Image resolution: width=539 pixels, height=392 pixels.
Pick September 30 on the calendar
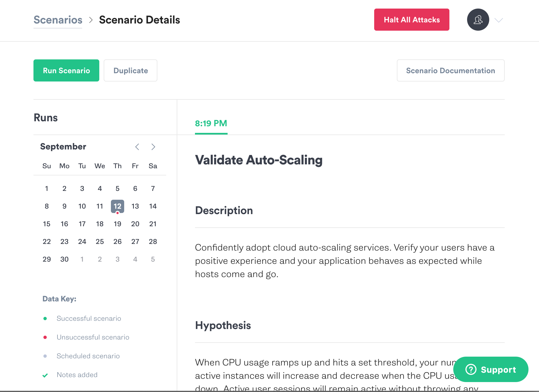click(x=64, y=259)
